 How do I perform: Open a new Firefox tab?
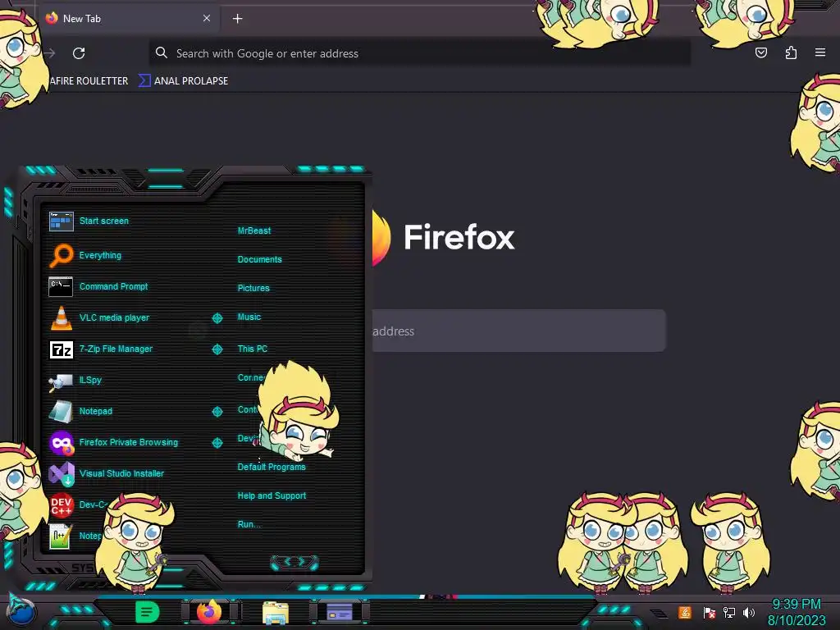[x=237, y=19]
